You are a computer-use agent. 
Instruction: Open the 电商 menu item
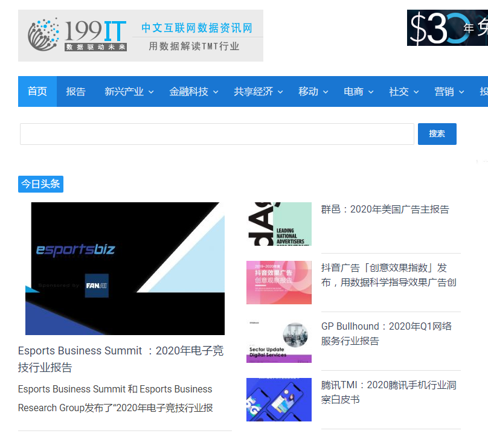[353, 91]
